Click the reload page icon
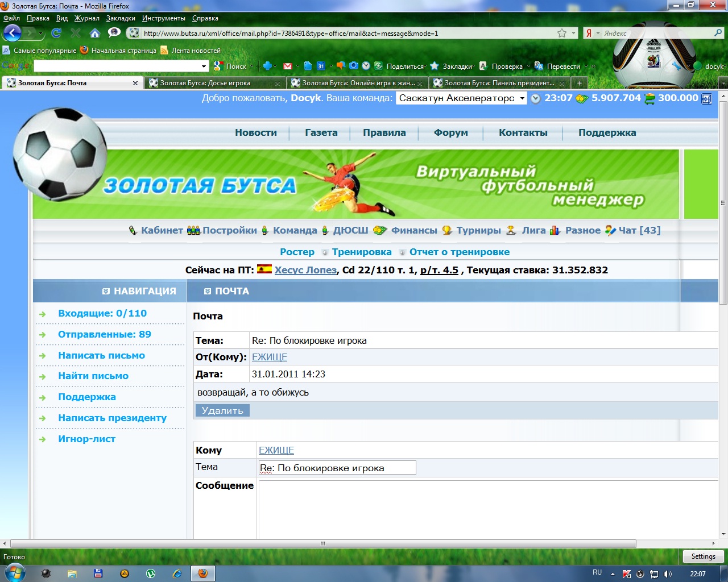This screenshot has width=728, height=582. coord(56,33)
